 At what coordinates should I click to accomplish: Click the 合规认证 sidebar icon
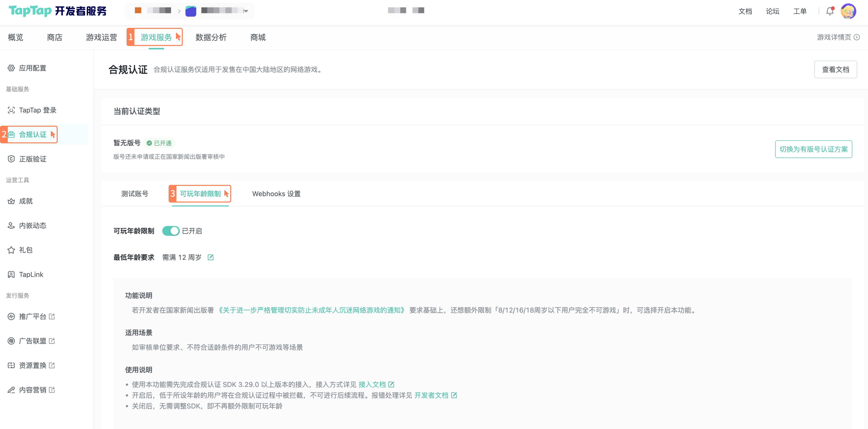(11, 135)
